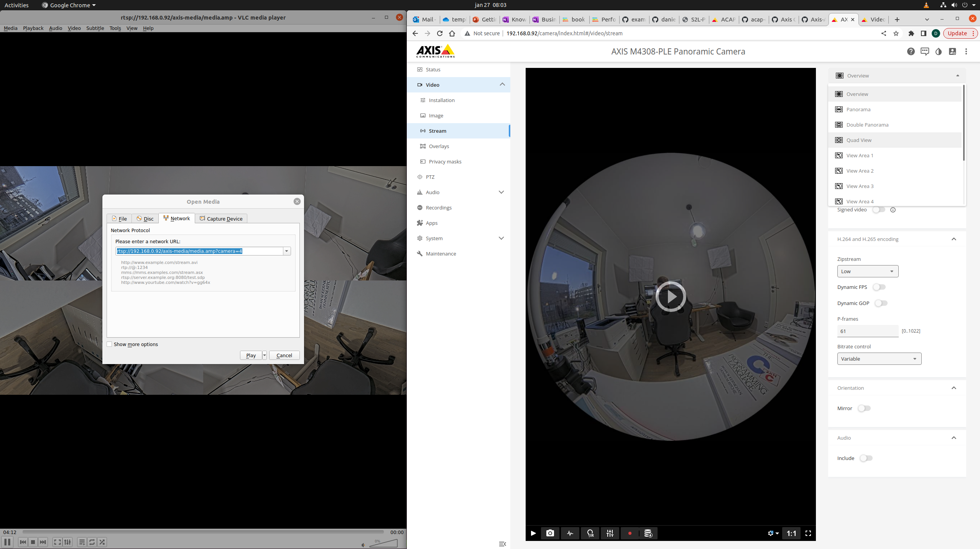The width and height of the screenshot is (980, 549).
Task: Select Quad View from stream list
Action: pos(859,140)
